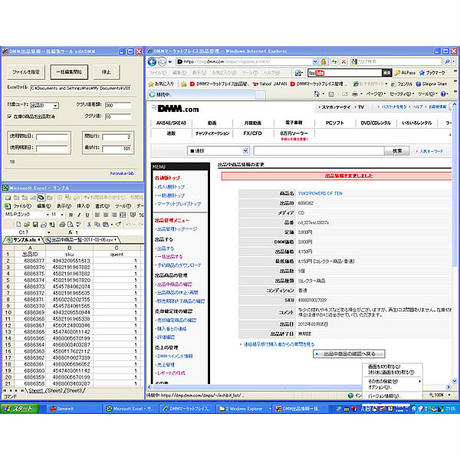The width and height of the screenshot is (460, 460).
Task: Click the Open folder icon in Excel toolbar
Action: pyautogui.click(x=27, y=224)
